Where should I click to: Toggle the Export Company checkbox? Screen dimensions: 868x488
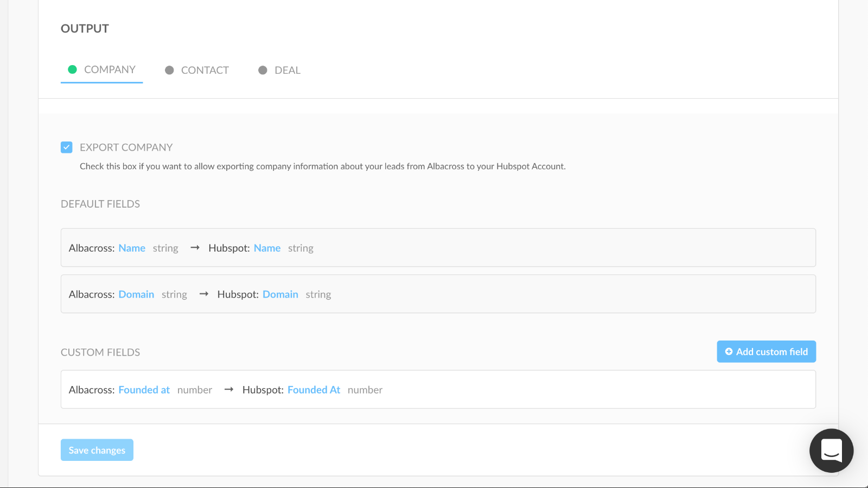[67, 147]
